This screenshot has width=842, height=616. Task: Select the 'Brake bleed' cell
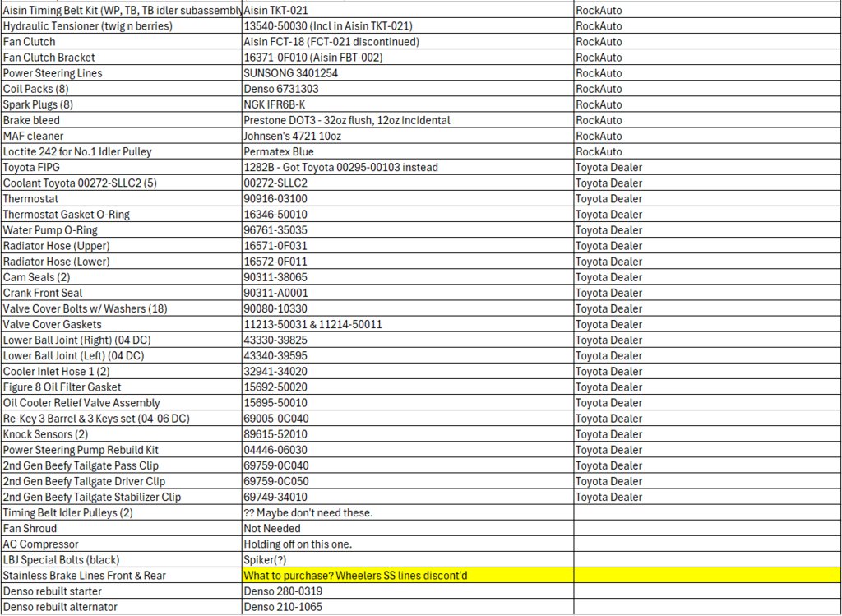point(122,120)
